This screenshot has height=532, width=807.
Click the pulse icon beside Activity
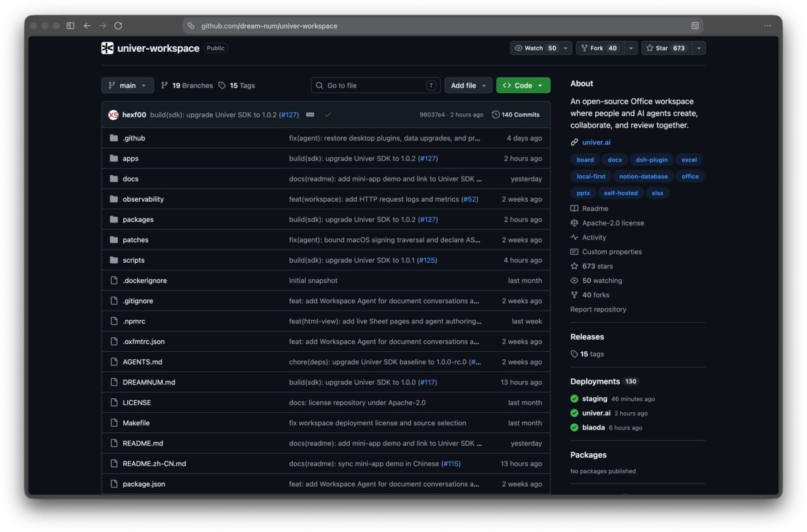click(x=574, y=238)
